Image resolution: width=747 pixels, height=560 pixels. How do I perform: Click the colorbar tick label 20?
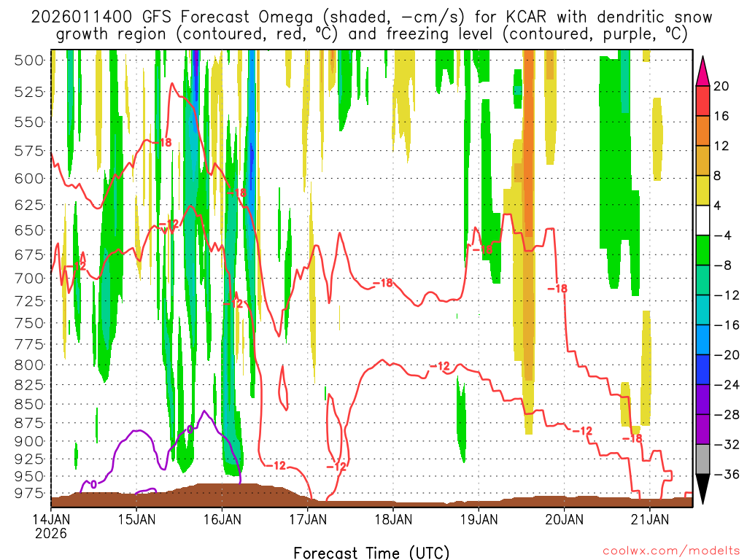(721, 86)
